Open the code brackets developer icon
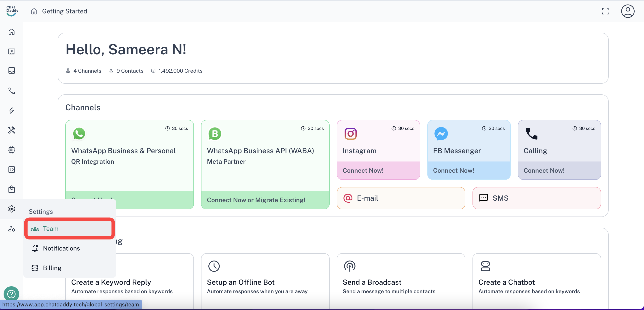Screen dimensions: 644x310 click(11, 170)
